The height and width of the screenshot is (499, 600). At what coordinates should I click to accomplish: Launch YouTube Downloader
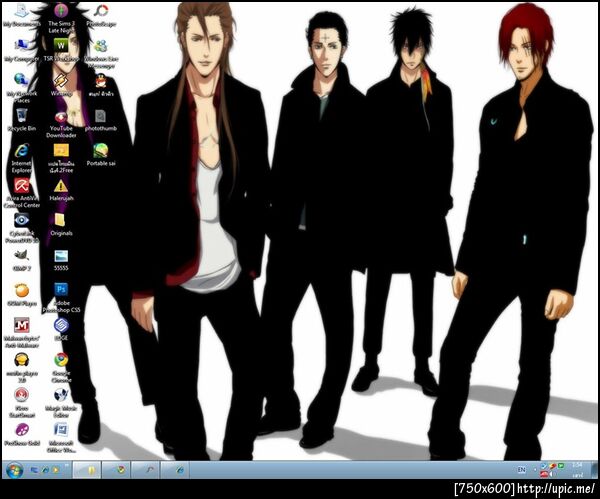tap(61, 125)
